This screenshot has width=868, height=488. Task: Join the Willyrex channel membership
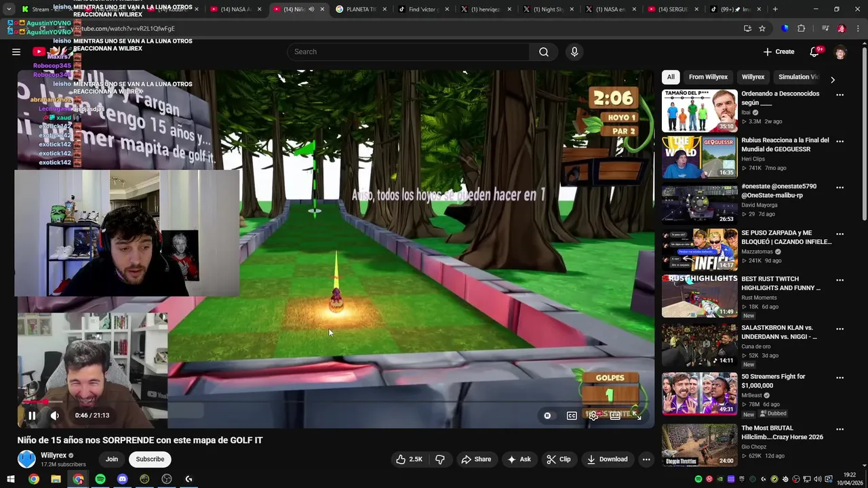point(112,459)
